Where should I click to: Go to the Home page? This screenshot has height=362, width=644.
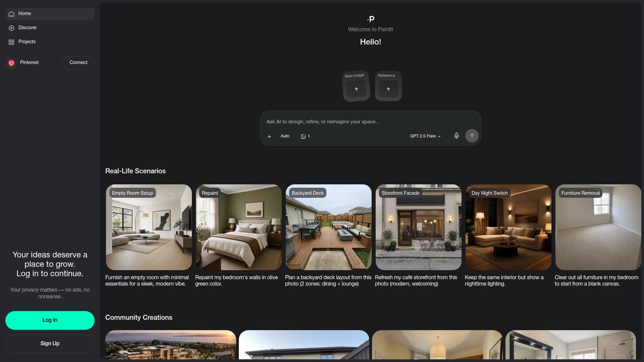(50, 14)
